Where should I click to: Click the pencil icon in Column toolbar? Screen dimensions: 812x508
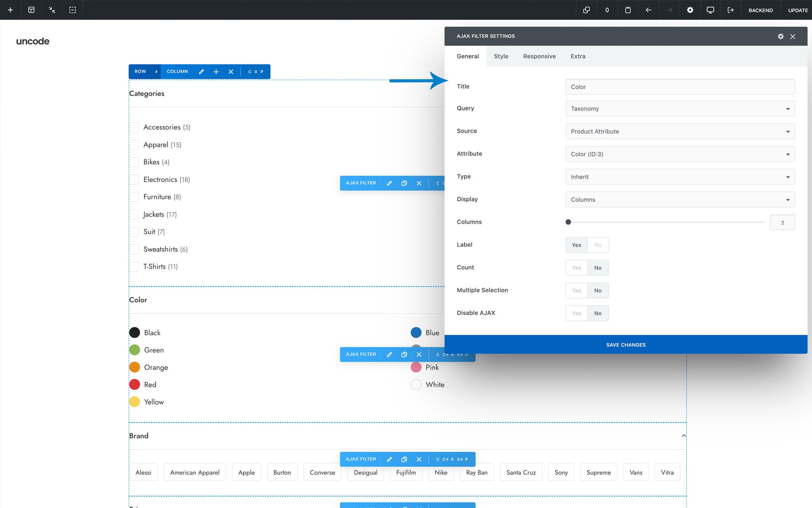tap(201, 72)
